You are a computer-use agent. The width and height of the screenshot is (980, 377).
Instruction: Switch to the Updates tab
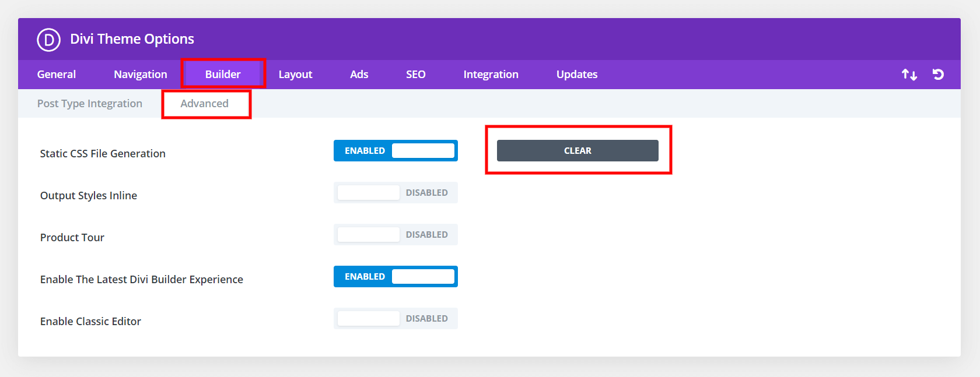(577, 75)
